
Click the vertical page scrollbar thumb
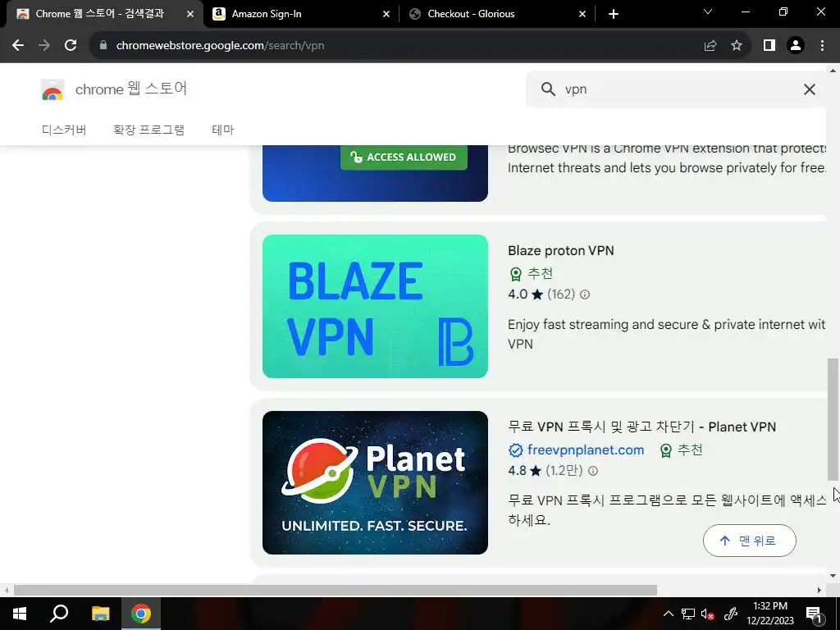tap(833, 419)
